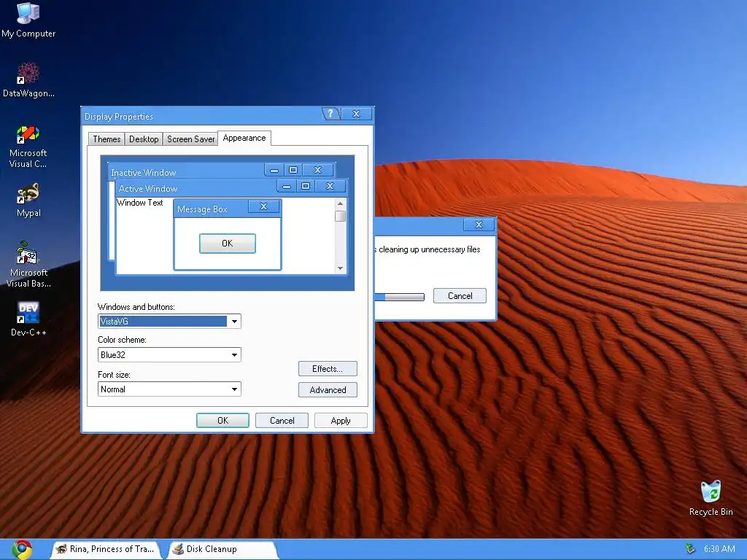Screen dimensions: 747x560
Task: Switch to Rina, Princess of Tra... taskbar item
Action: (106, 549)
